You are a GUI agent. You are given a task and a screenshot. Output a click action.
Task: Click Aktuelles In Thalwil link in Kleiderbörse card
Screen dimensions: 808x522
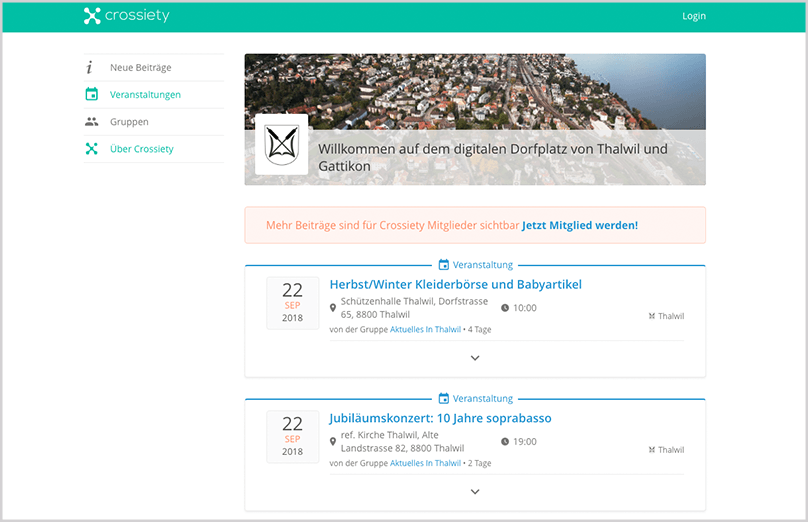(x=425, y=330)
